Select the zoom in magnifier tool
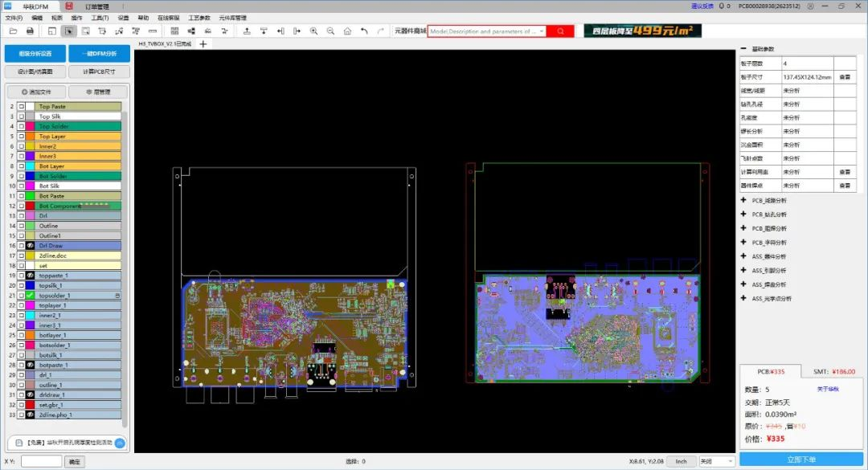This screenshot has height=470, width=868. [313, 31]
